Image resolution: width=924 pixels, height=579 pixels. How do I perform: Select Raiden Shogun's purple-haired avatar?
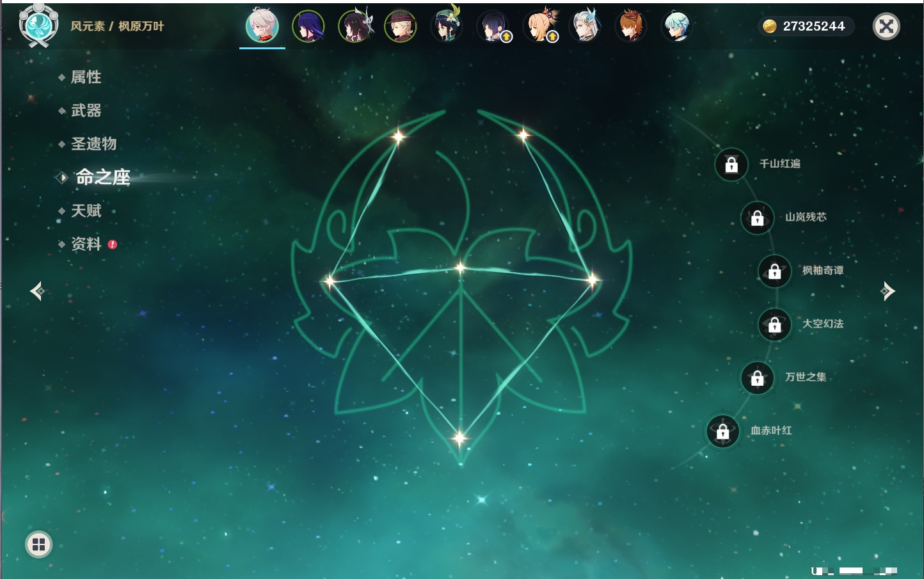pos(308,27)
